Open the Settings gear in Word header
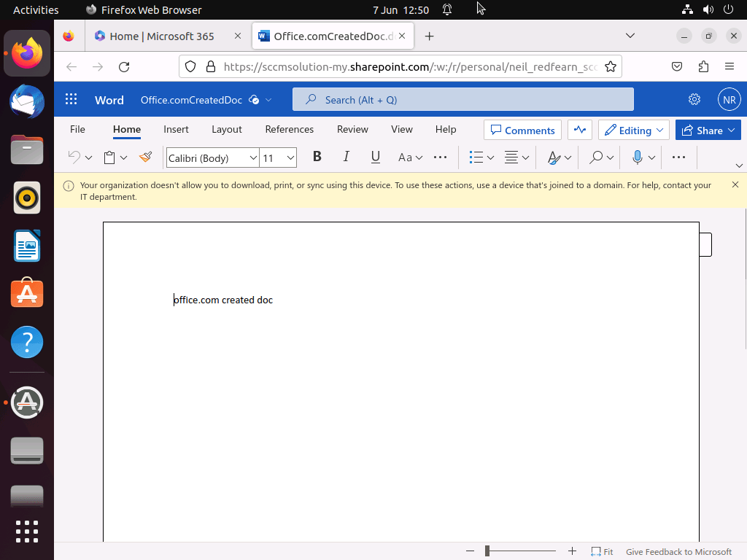Viewport: 747px width, 560px height. pos(694,100)
